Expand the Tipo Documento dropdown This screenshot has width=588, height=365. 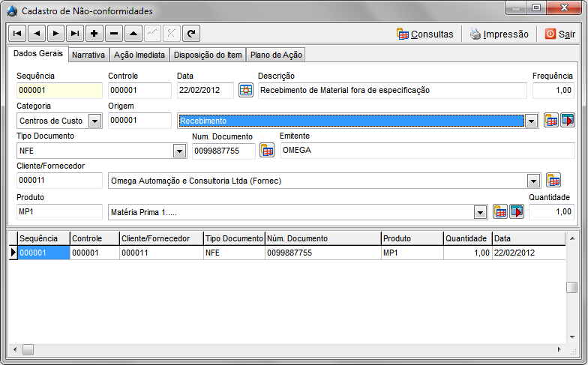click(179, 151)
